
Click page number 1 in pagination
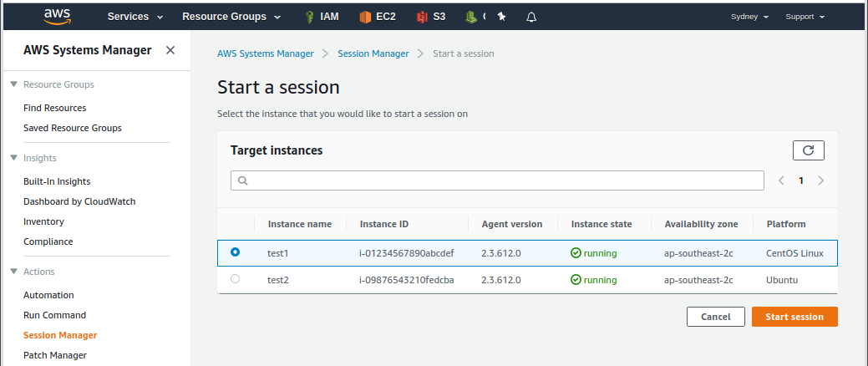click(x=801, y=180)
